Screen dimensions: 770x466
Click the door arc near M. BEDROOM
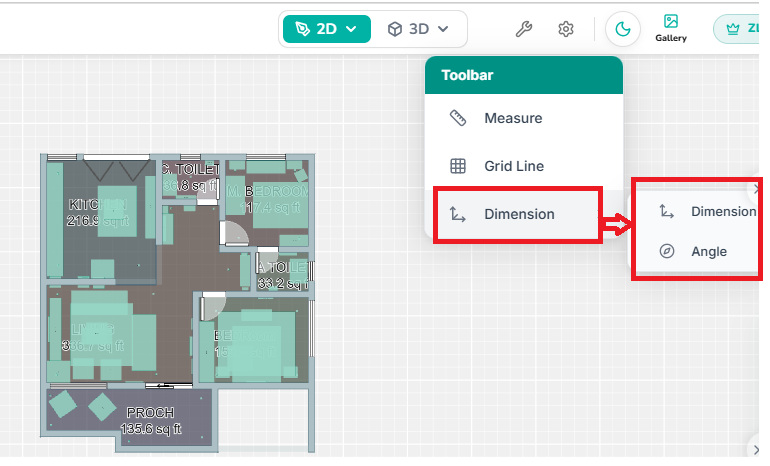pos(234,233)
